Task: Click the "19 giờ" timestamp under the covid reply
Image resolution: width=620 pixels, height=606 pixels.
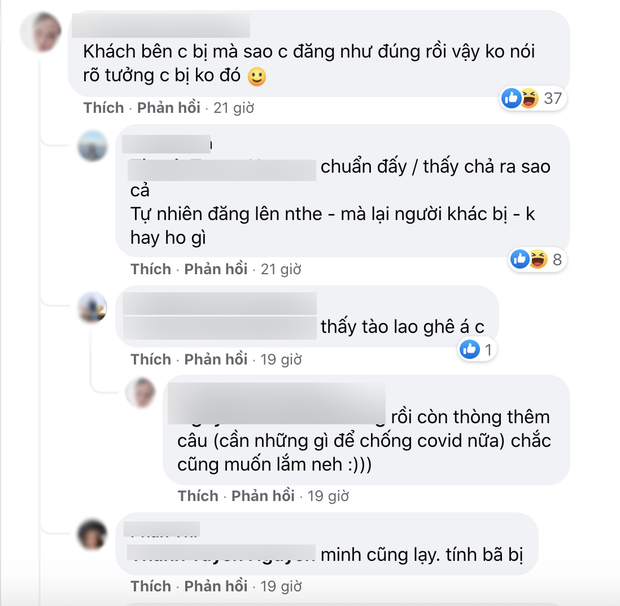Action: 328,495
